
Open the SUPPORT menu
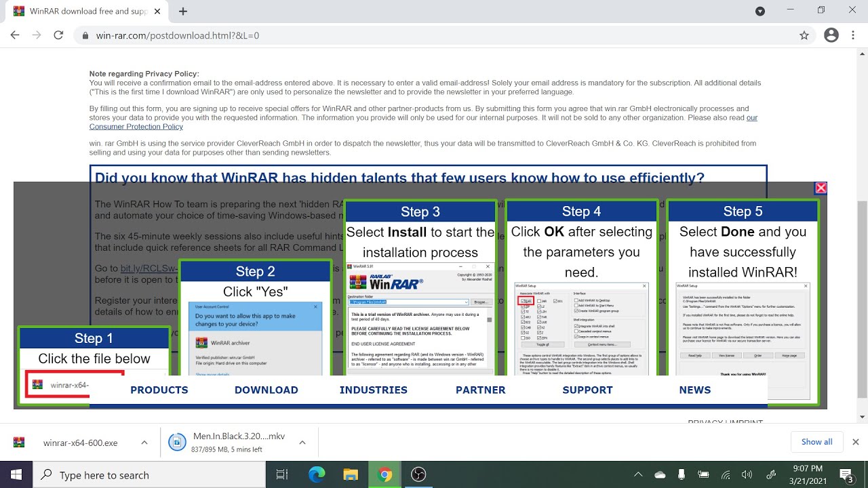coord(587,390)
